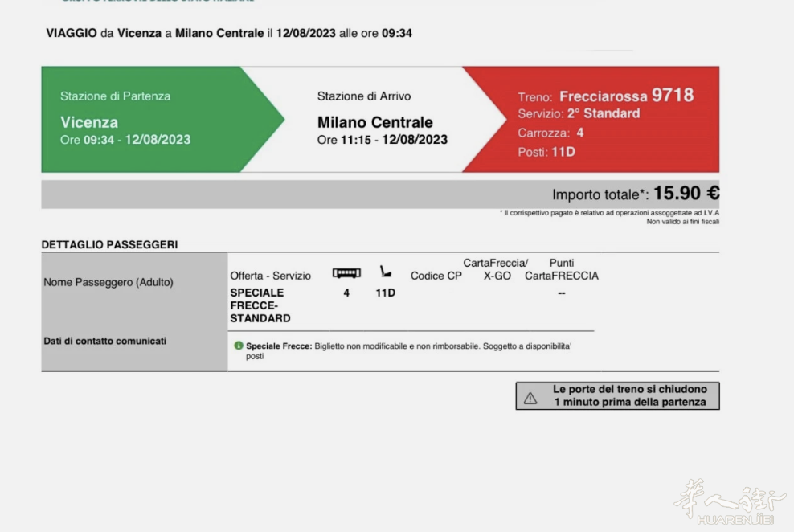
Task: Click the seat icon above 11D
Action: (x=386, y=272)
